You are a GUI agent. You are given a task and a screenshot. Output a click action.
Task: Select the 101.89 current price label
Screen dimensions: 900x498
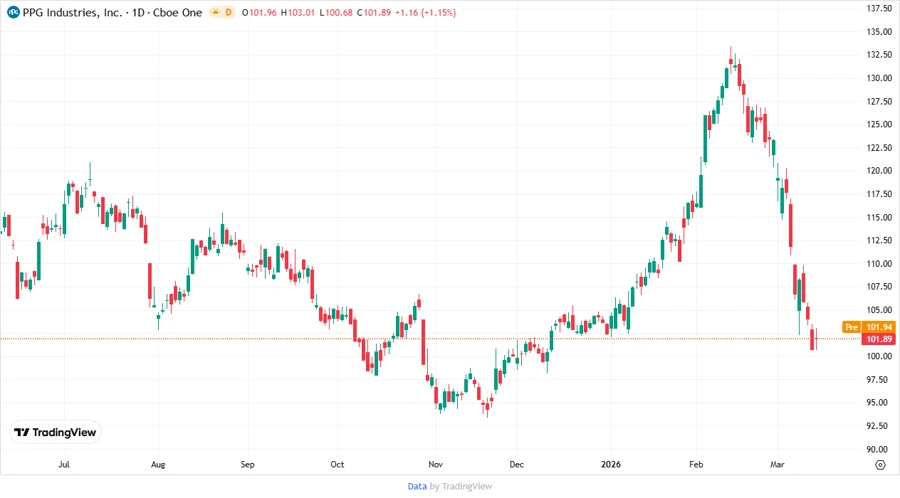point(879,339)
